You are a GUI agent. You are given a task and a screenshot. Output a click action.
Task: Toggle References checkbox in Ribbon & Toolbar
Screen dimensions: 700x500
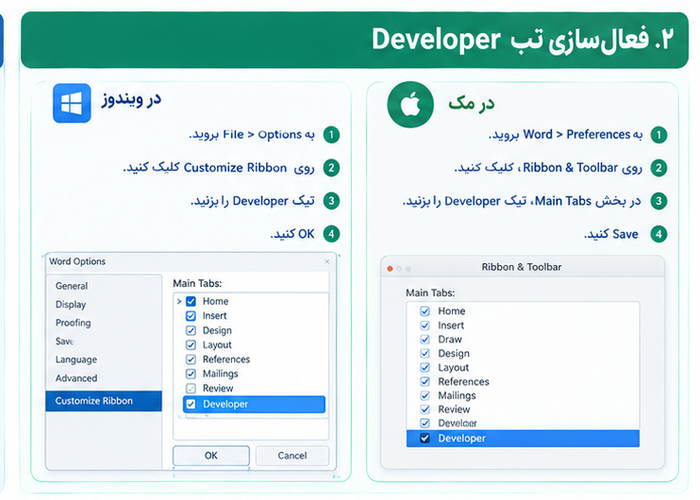coord(425,382)
